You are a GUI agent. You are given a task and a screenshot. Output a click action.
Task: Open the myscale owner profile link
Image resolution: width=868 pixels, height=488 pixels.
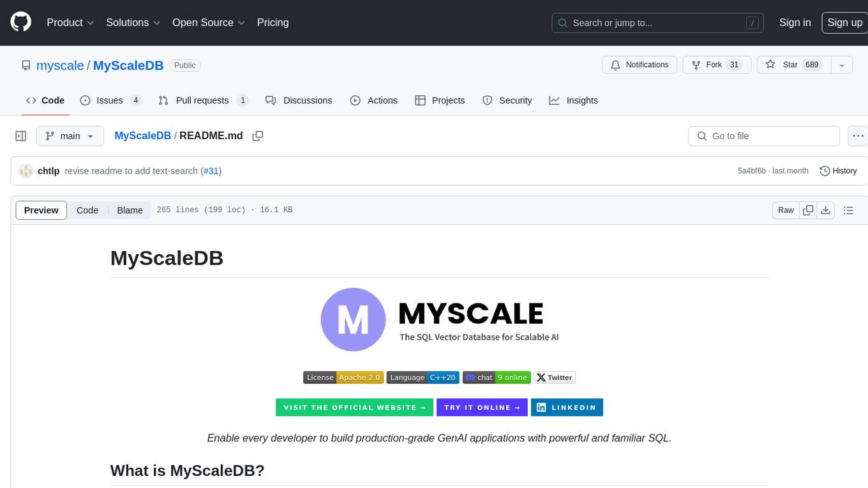coord(60,65)
